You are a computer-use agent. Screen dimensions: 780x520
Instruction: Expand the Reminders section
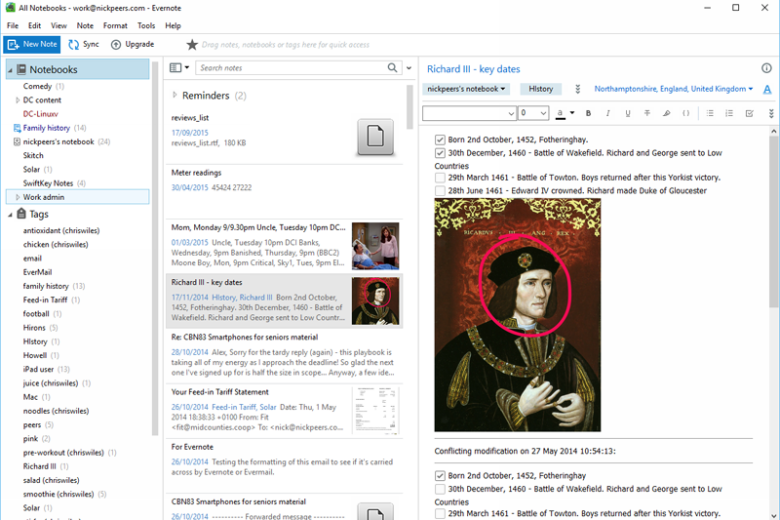point(175,95)
